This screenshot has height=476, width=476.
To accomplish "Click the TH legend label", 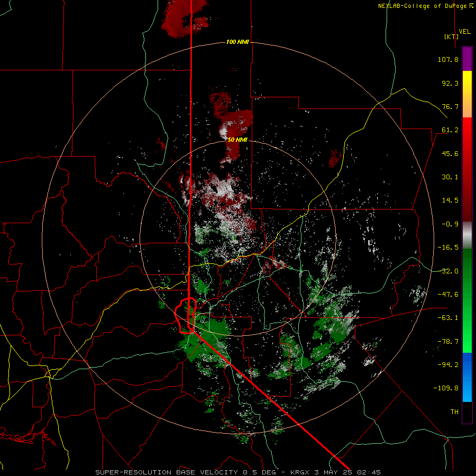I will (x=454, y=412).
